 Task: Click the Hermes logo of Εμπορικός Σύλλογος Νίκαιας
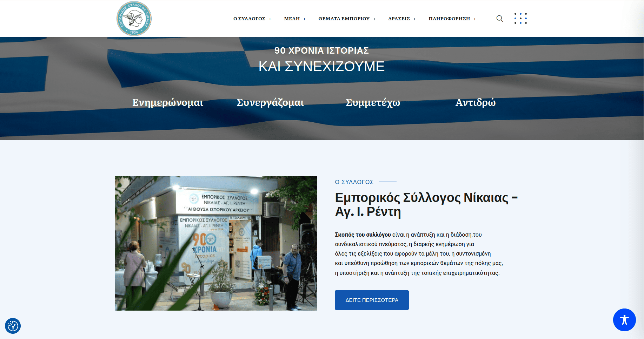tap(134, 19)
